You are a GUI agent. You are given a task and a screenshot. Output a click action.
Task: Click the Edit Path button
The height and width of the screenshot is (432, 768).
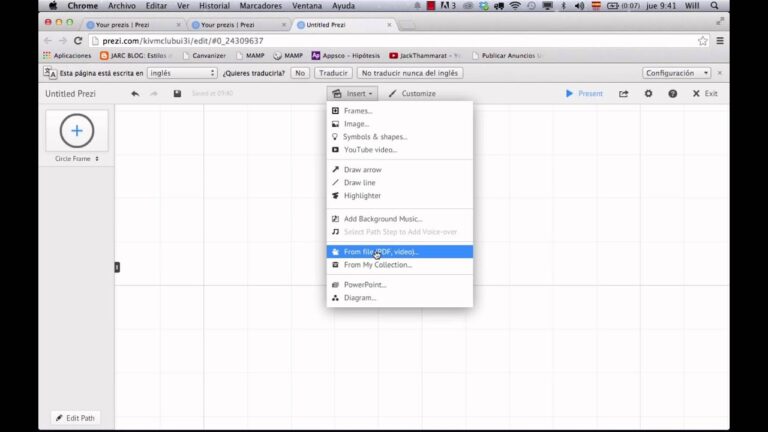[75, 418]
